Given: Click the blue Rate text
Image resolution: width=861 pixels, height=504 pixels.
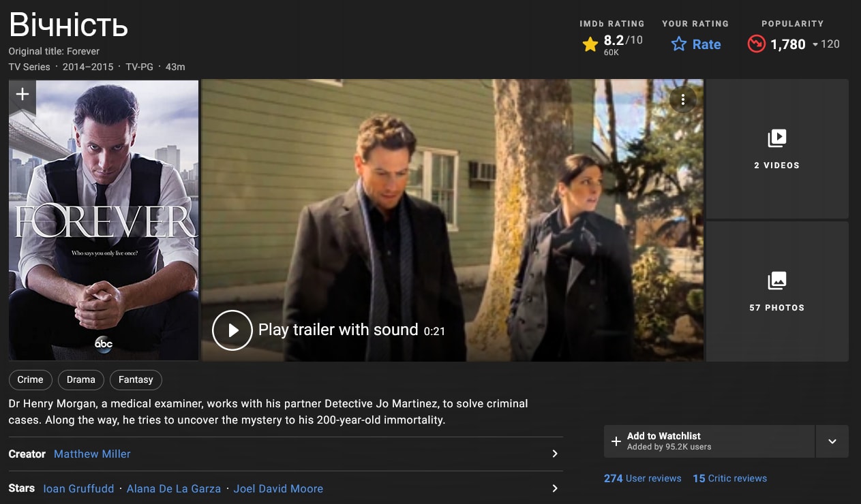Looking at the screenshot, I should coord(706,44).
